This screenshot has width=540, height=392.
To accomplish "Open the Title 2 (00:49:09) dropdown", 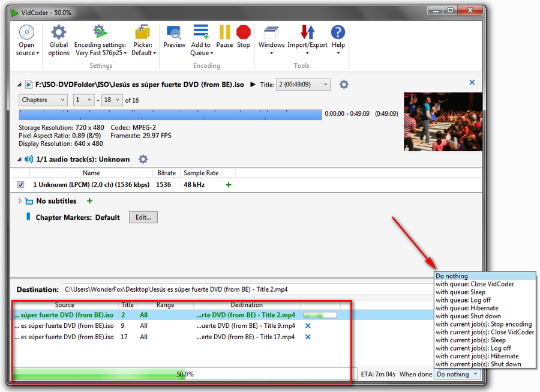I will (x=303, y=85).
